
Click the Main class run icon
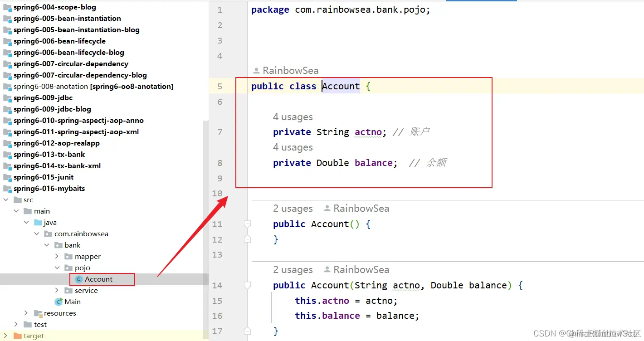59,302
